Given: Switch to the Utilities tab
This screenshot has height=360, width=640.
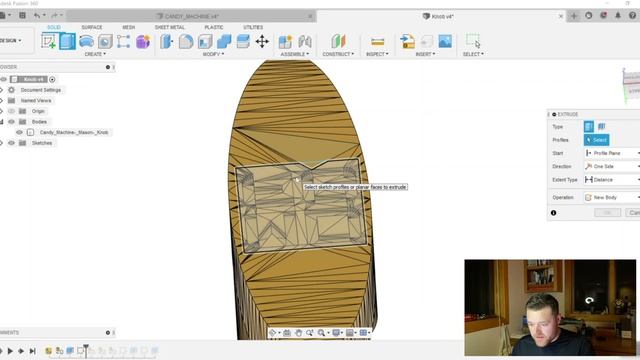Looking at the screenshot, I should click(253, 27).
